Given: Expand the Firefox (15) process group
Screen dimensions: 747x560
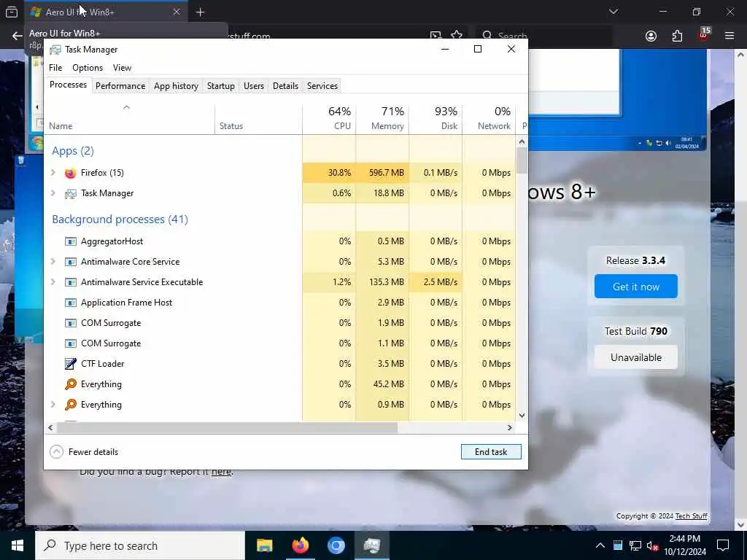Looking at the screenshot, I should [x=53, y=173].
